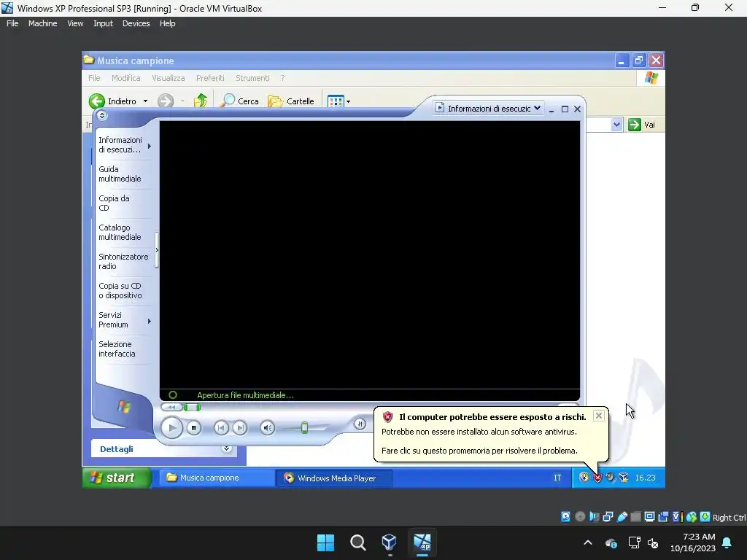Expand the Informazioni di esecuzi... sidebar arrow

click(150, 146)
